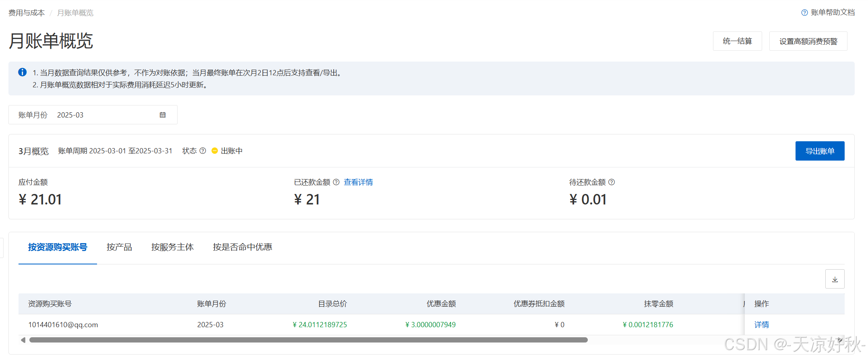Click the 优惠金额 column header
The width and height of the screenshot is (868, 359).
441,303
